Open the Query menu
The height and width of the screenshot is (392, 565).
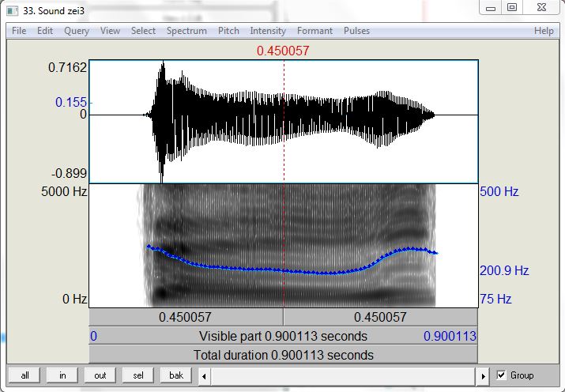click(77, 31)
